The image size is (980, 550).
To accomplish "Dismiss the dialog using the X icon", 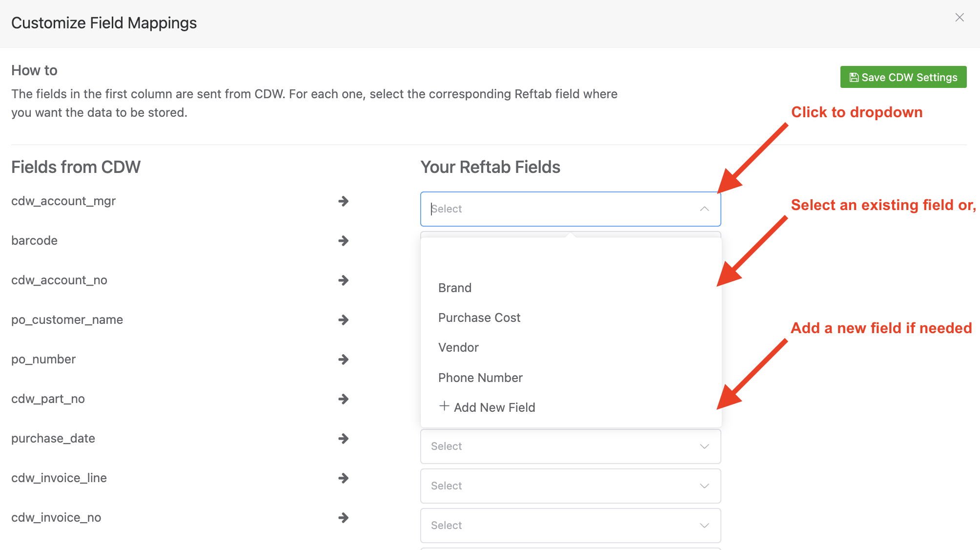I will click(x=960, y=17).
